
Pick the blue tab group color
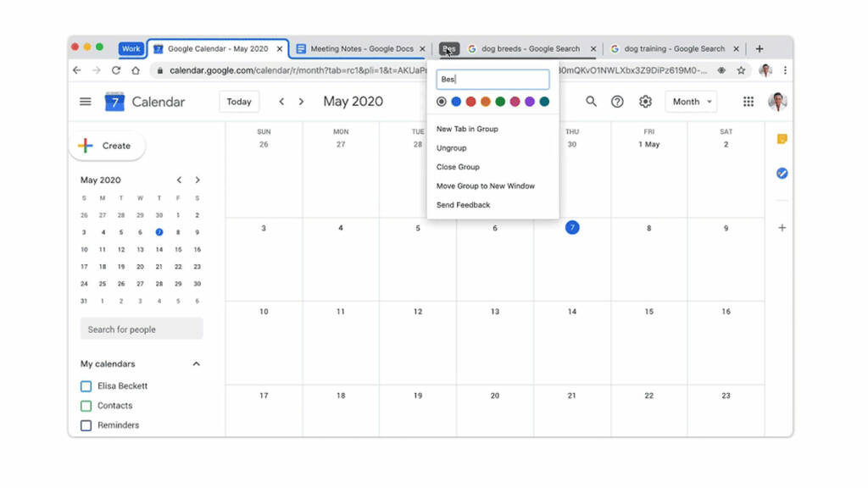(x=456, y=102)
